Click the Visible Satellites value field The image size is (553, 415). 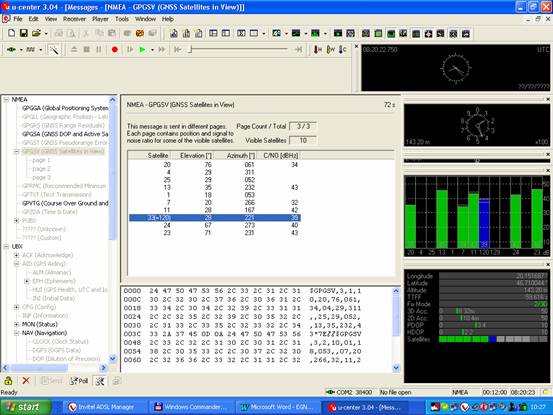click(303, 140)
